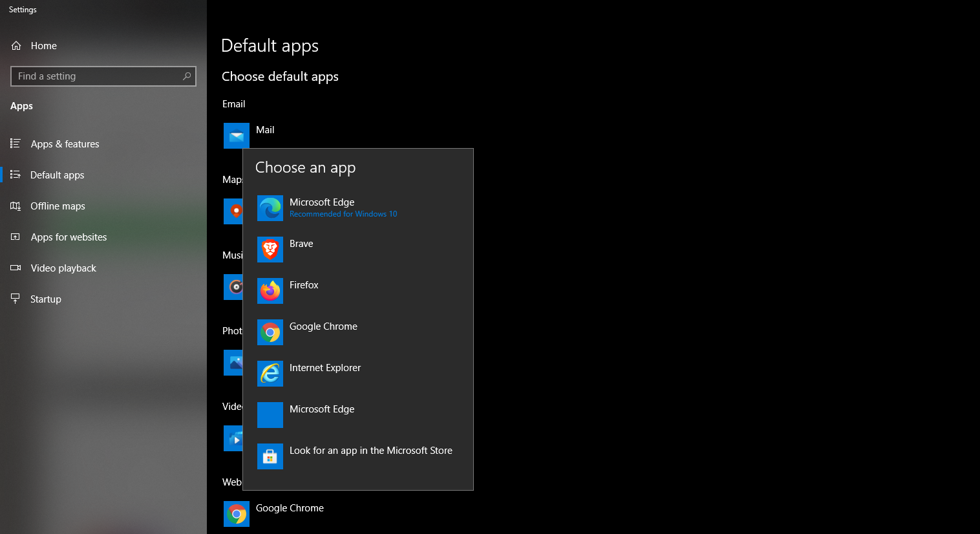Select the Brave browser icon

pyautogui.click(x=270, y=250)
